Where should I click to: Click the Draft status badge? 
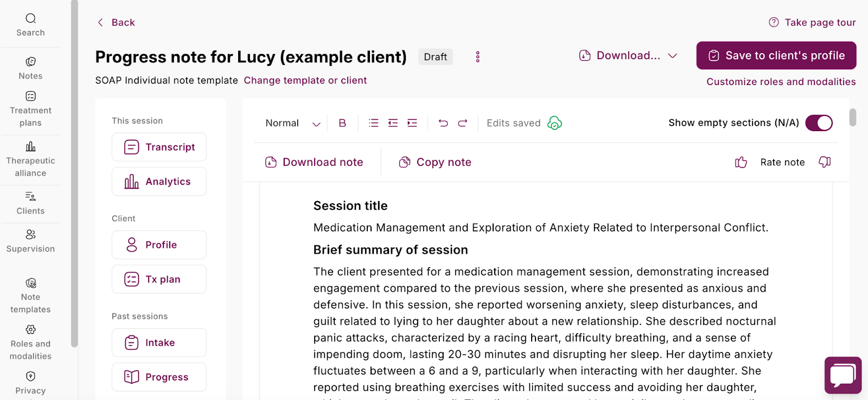[436, 57]
